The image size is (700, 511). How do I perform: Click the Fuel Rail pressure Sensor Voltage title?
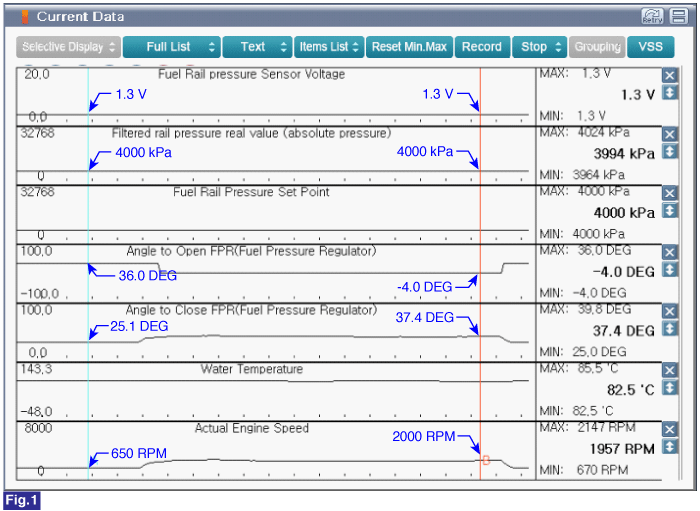(x=251, y=74)
